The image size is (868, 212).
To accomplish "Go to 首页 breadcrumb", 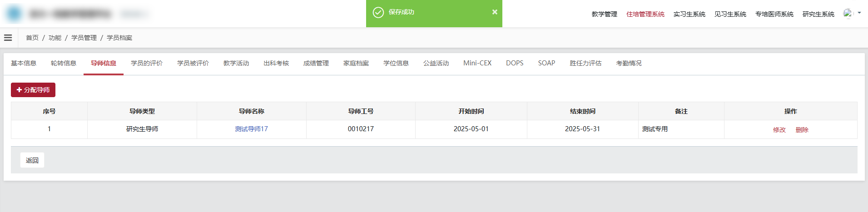I will tap(32, 38).
